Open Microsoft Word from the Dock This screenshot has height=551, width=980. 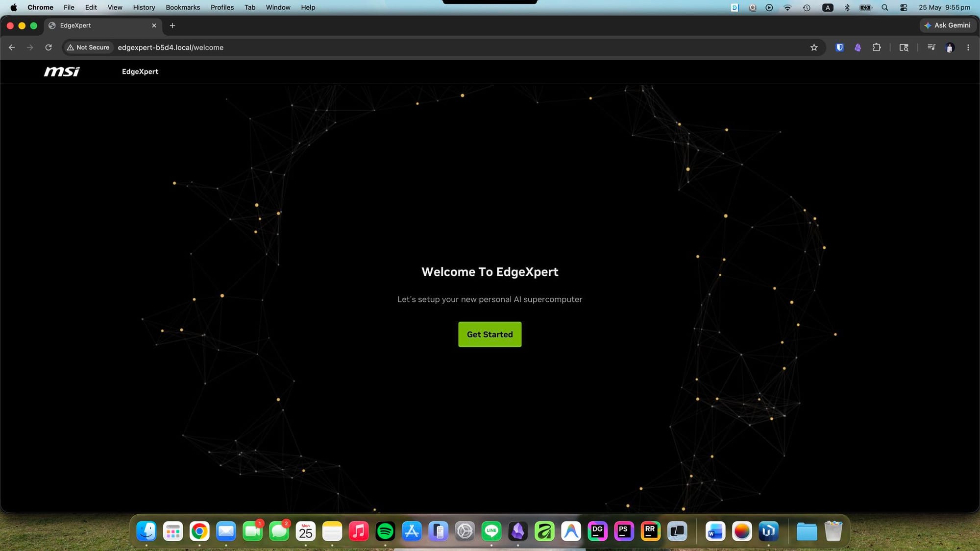coord(715,531)
